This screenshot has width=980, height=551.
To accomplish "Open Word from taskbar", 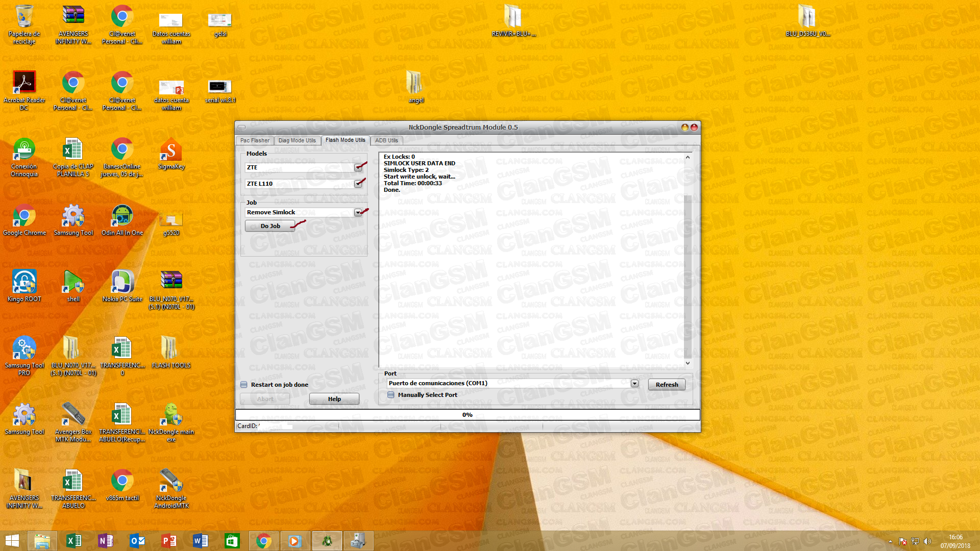I will 200,541.
